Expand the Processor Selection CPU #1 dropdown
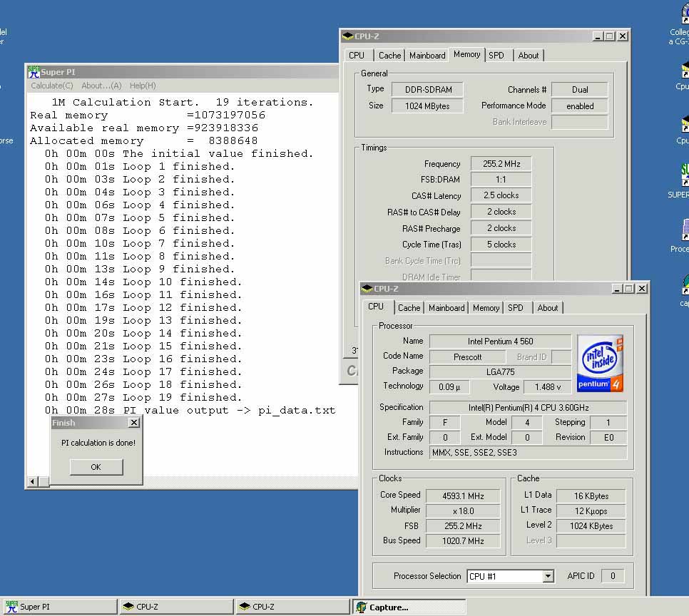 click(548, 576)
